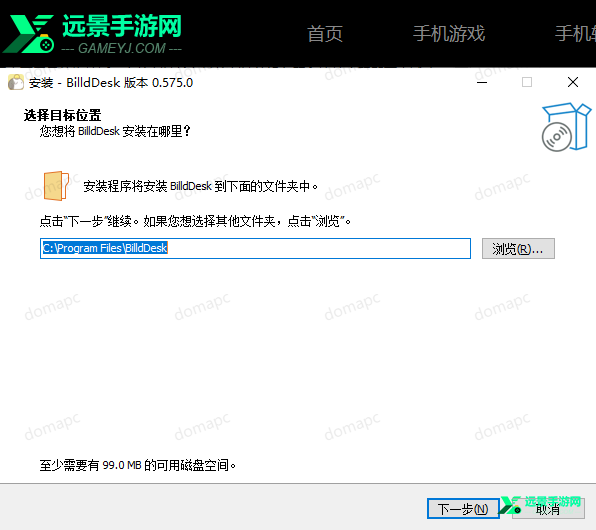Click the 取消 cancel button
This screenshot has width=596, height=530.
click(x=548, y=509)
